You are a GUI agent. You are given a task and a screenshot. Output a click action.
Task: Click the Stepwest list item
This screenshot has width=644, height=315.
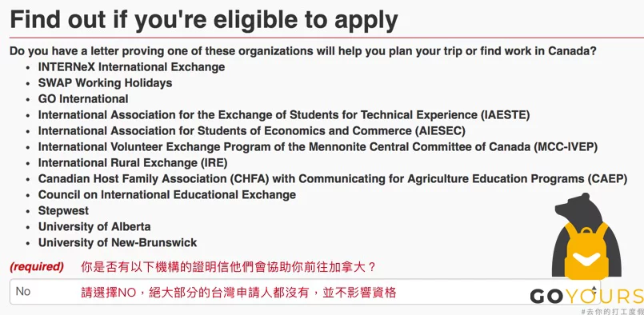point(63,211)
